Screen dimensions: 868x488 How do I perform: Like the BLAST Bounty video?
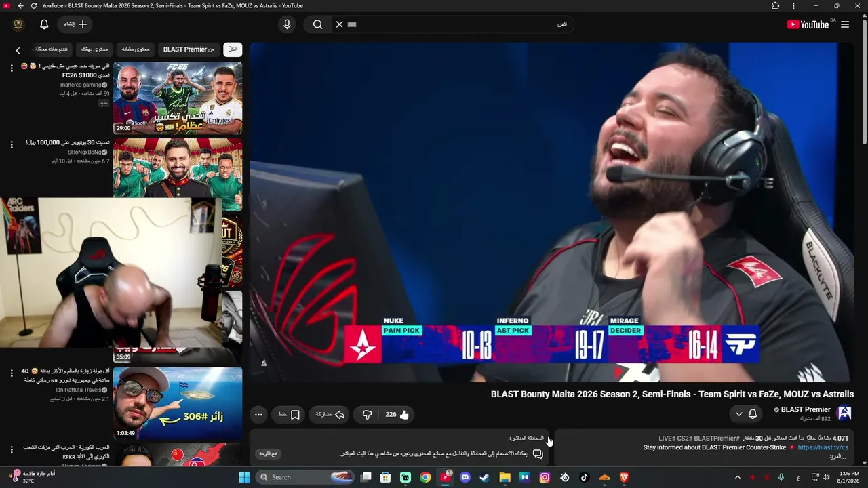pos(397,415)
